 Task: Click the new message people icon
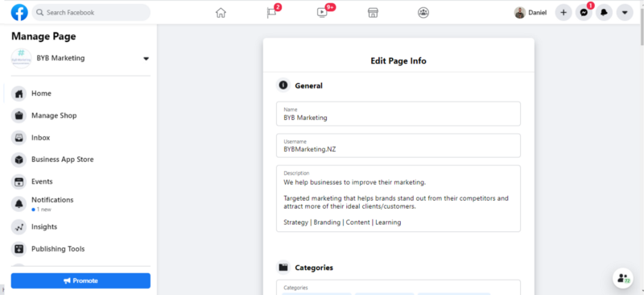(x=623, y=278)
